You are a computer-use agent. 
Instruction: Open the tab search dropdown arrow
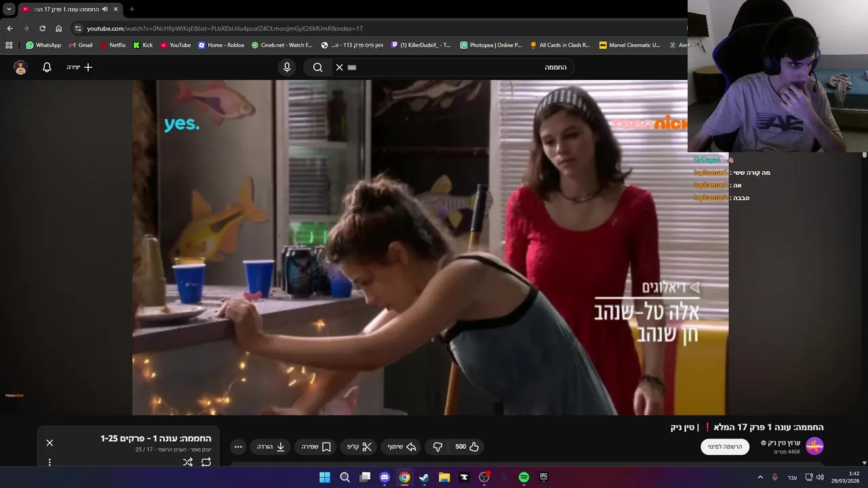click(x=9, y=9)
